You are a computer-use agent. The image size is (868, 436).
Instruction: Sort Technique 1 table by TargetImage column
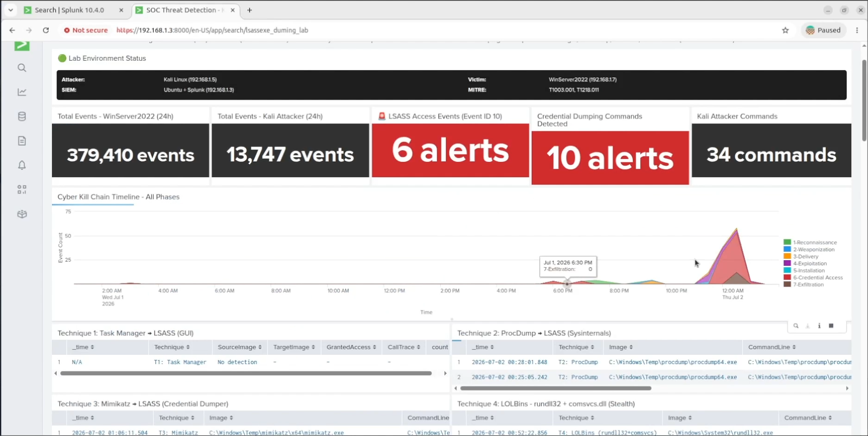(294, 347)
